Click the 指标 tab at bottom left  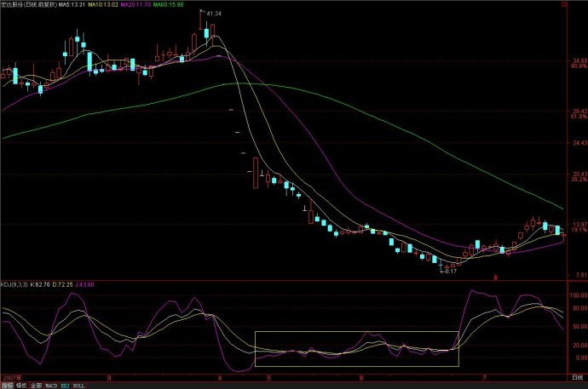7,385
